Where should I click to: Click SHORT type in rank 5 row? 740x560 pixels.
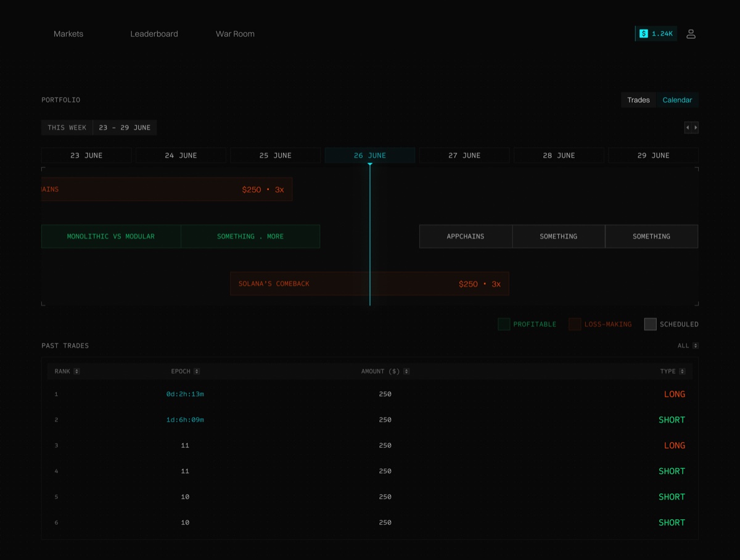click(672, 497)
